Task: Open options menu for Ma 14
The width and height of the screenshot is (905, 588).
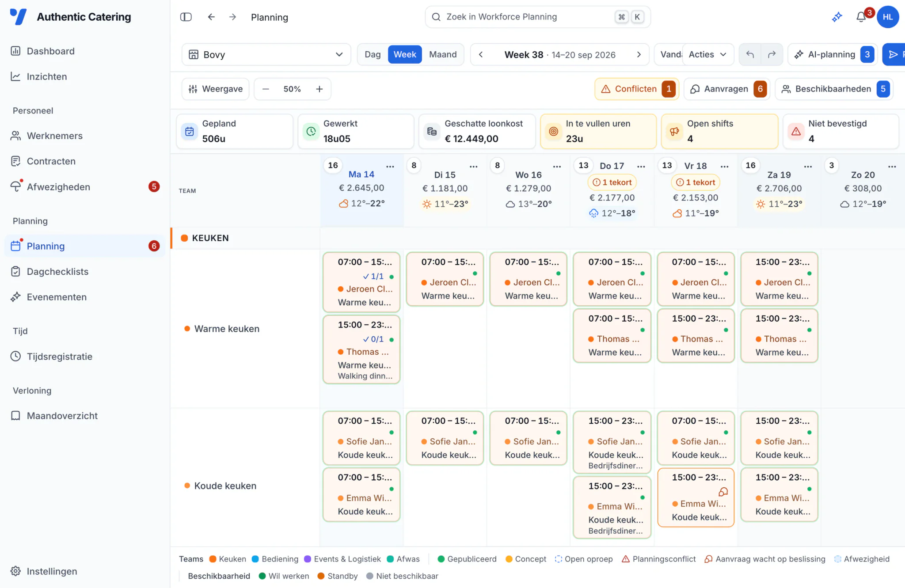Action: [x=390, y=167]
